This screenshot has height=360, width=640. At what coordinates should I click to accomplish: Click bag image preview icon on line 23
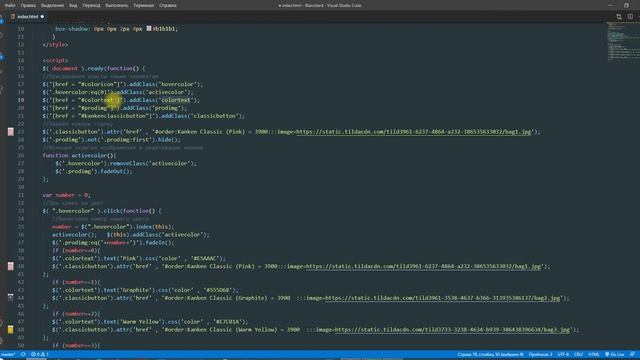(x=11, y=132)
